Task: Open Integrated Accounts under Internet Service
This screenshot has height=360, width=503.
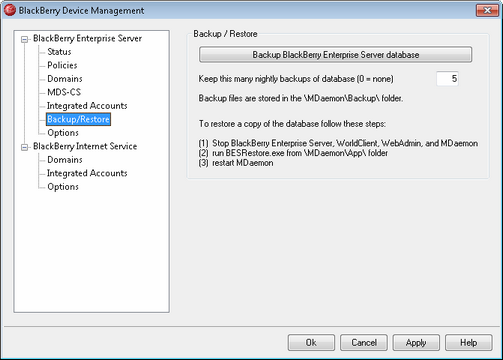Action: (87, 173)
